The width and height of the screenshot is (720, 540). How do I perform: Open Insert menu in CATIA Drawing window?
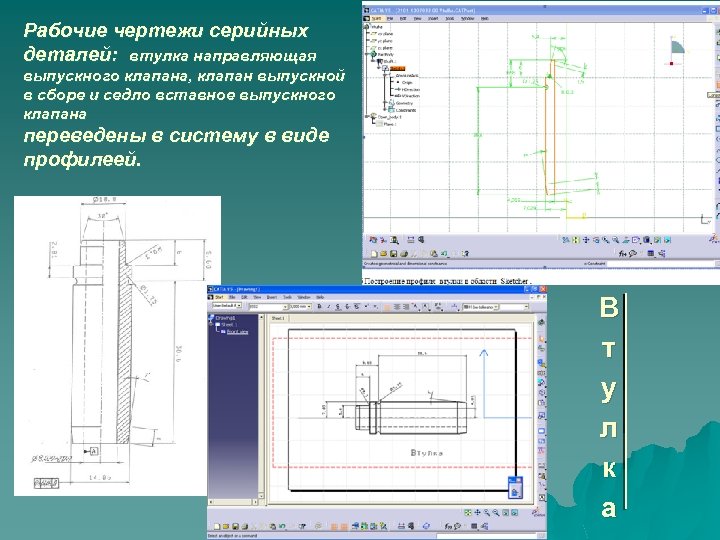(272, 297)
